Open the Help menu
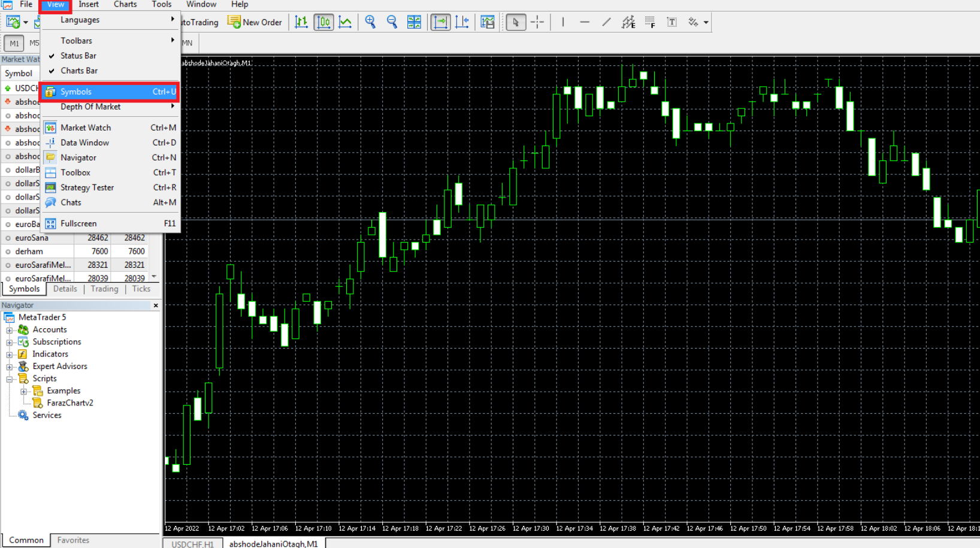Viewport: 980px width, 548px height. tap(240, 4)
